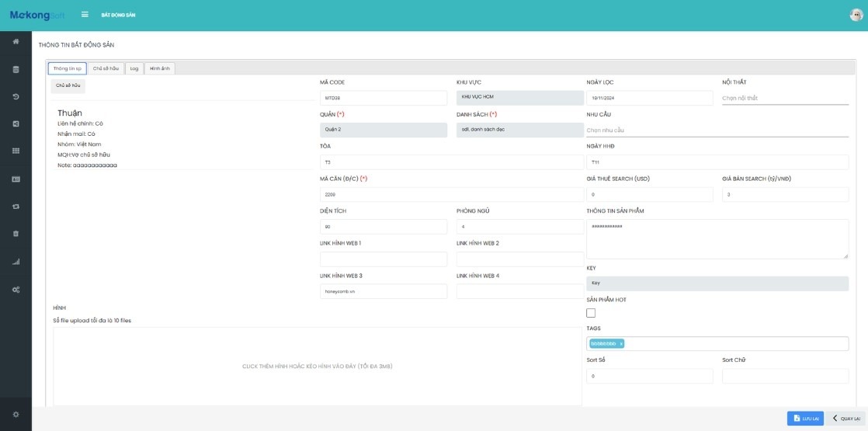868x431 pixels.
Task: Open the user avatar in top bar
Action: pos(856,15)
